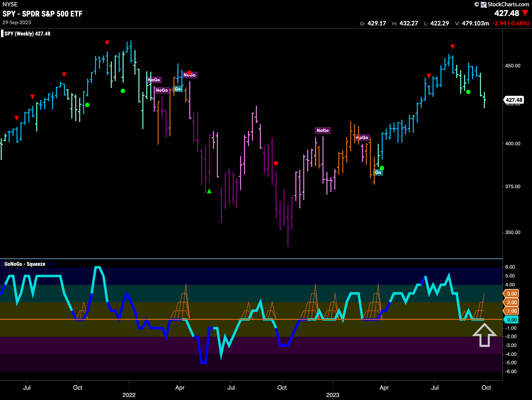Click the SPY (Weekly) 427.48 legend label
The height and width of the screenshot is (400, 532).
[27, 34]
